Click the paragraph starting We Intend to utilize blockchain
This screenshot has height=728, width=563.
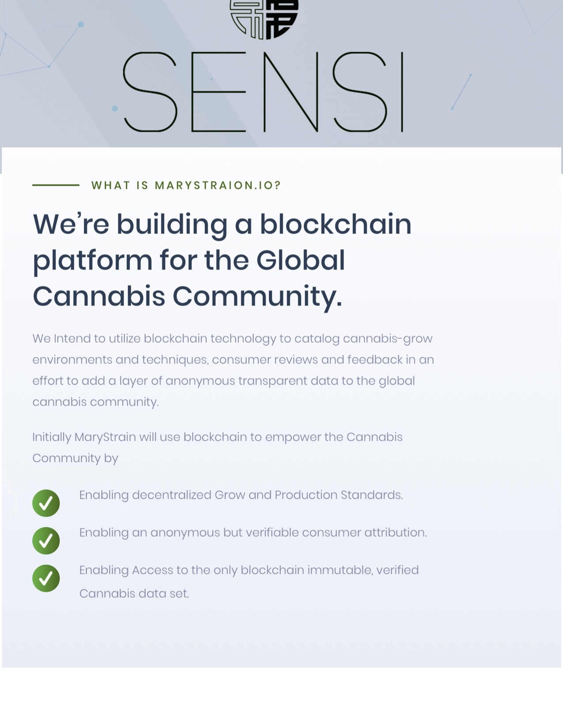(x=233, y=370)
